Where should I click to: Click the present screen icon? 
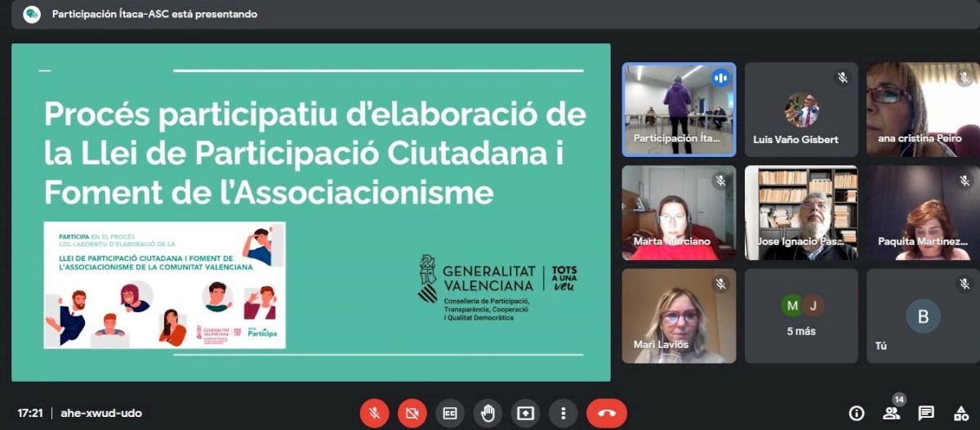[x=525, y=413]
